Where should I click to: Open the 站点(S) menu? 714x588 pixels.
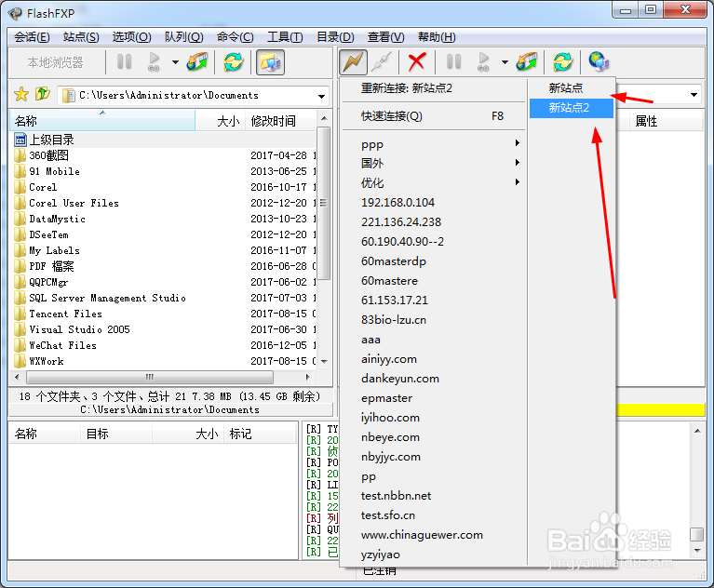(81, 37)
